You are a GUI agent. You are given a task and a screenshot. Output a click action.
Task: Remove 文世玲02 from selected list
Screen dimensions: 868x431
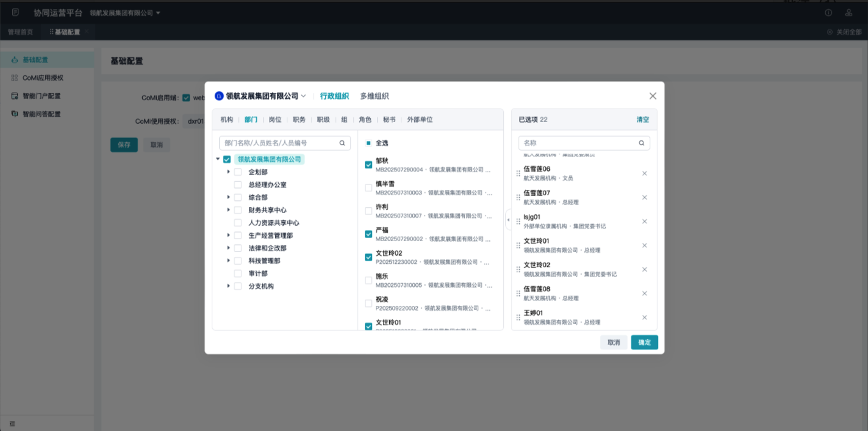point(644,269)
